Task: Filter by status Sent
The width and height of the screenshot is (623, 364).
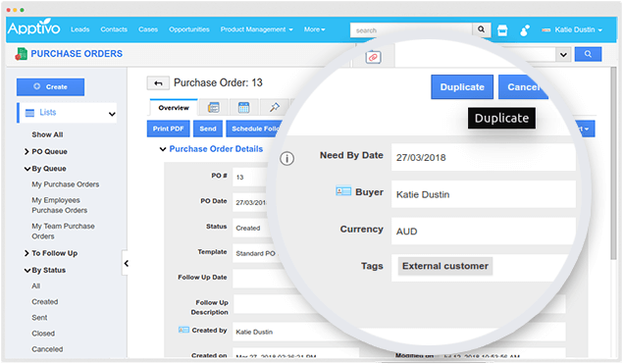Action: [x=39, y=318]
